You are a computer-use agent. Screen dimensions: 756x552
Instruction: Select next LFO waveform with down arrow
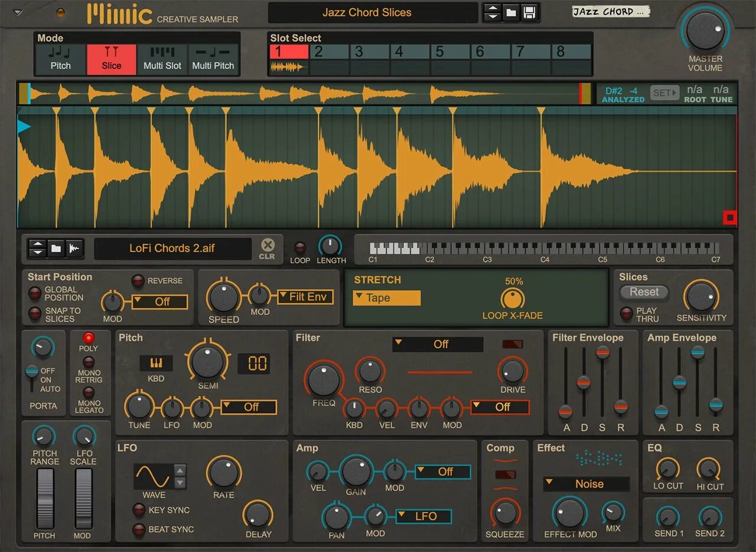(x=180, y=483)
